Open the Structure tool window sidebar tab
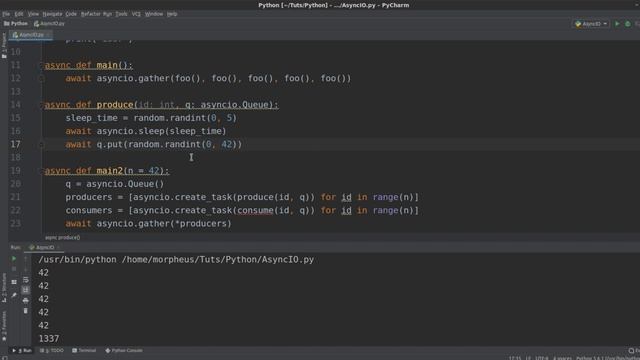This screenshot has height=360, width=640. point(4,287)
